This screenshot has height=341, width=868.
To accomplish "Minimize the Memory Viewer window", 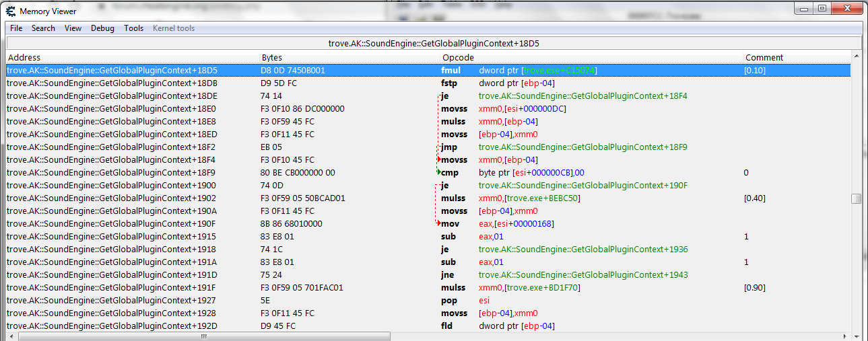I will (x=804, y=9).
